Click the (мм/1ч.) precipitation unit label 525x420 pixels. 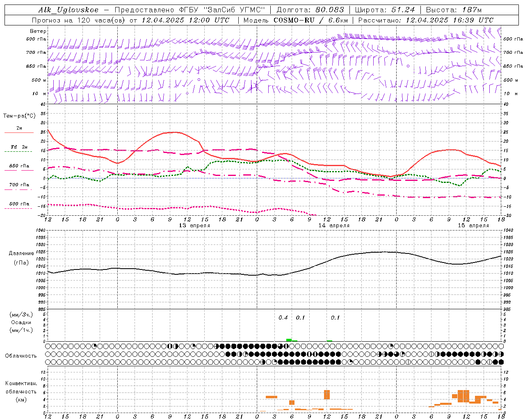(x=21, y=330)
